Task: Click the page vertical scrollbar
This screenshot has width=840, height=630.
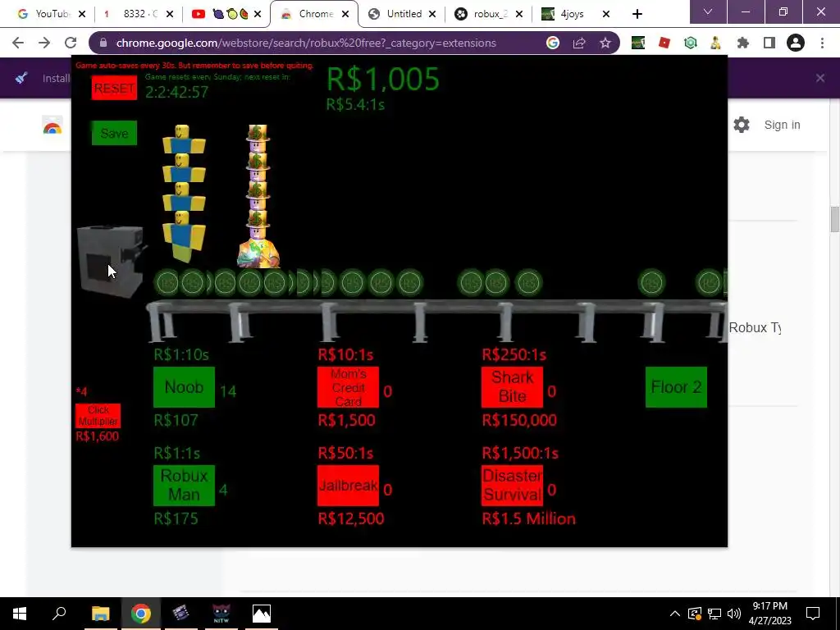Action: coord(834,219)
